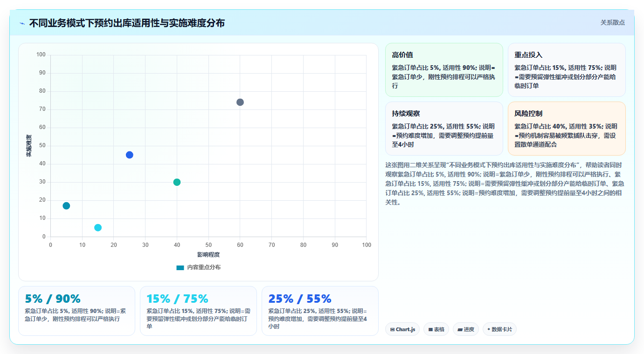Click the 5% / 90% stat card
This screenshot has height=354, width=644.
click(x=76, y=311)
